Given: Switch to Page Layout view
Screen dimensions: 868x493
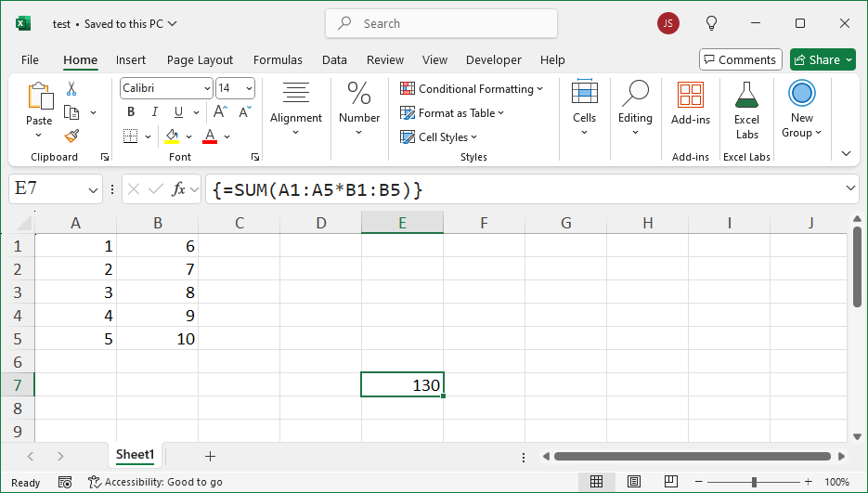Looking at the screenshot, I should tap(634, 481).
